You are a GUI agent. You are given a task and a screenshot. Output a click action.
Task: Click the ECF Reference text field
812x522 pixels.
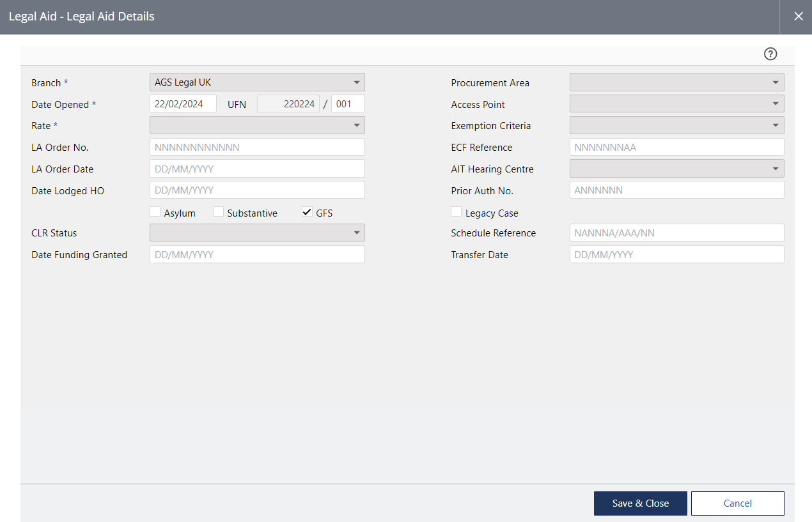pyautogui.click(x=676, y=147)
